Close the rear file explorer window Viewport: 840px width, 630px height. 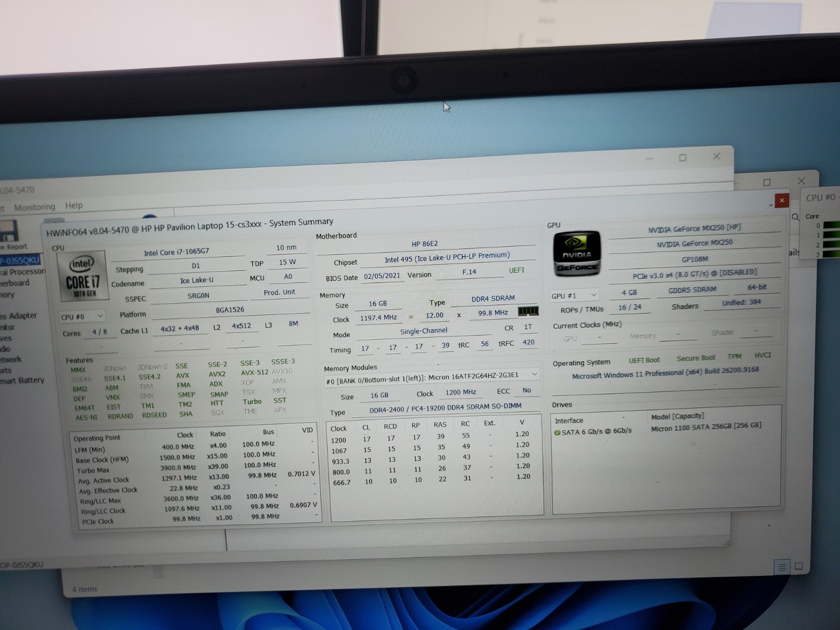pos(801,181)
